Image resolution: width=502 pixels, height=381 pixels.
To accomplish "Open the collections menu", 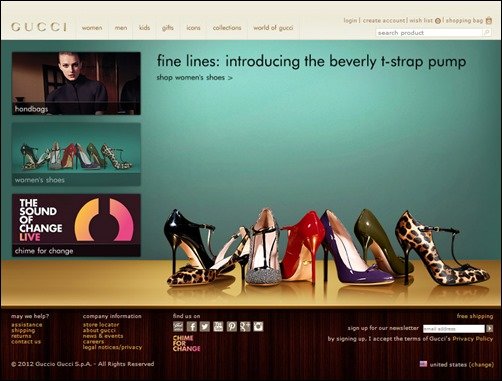I will coord(227,28).
